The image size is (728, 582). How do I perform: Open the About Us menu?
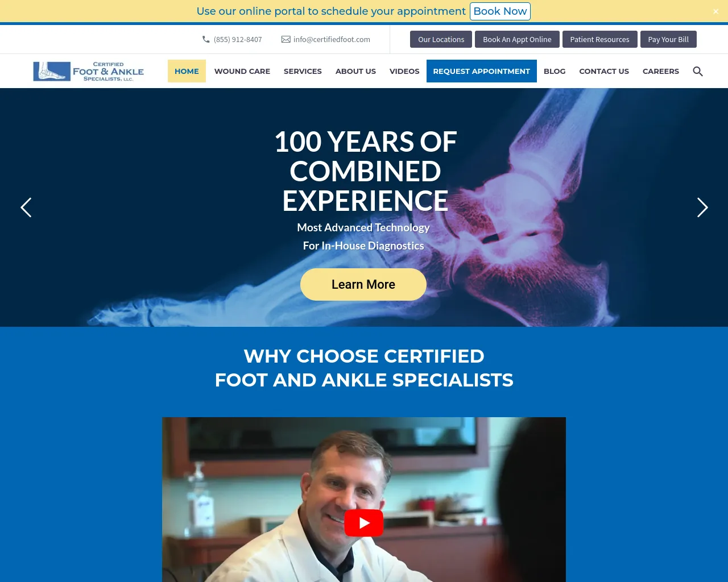tap(355, 71)
